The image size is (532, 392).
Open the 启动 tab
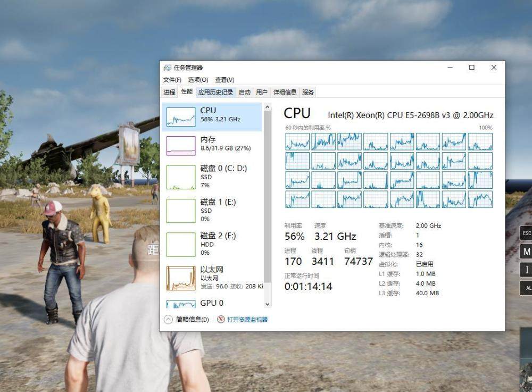click(244, 92)
